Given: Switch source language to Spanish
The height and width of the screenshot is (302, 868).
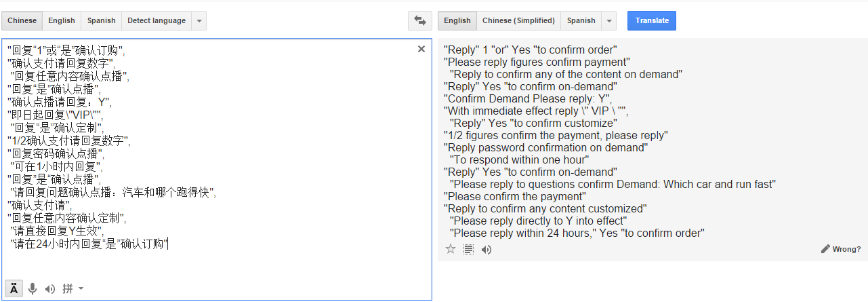Looking at the screenshot, I should 101,20.
